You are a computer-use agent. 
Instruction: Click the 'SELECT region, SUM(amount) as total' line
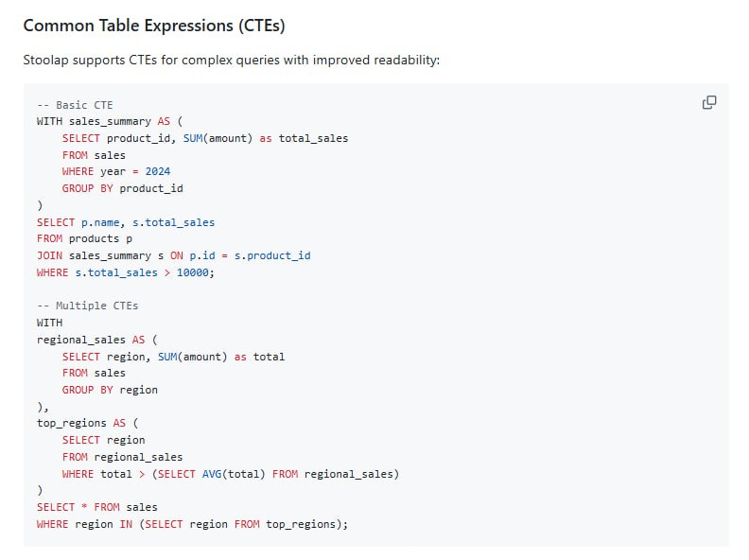(x=173, y=357)
